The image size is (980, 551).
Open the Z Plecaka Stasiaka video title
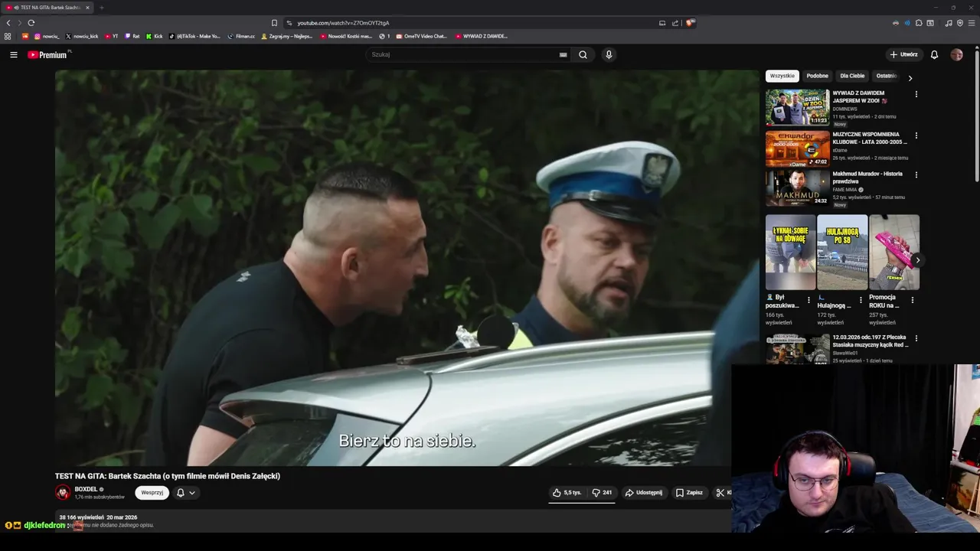(x=871, y=341)
